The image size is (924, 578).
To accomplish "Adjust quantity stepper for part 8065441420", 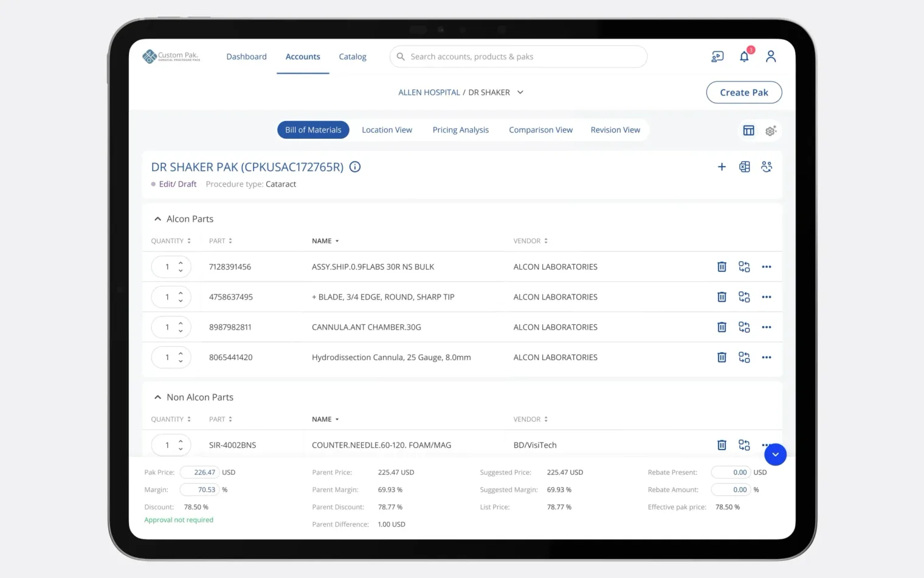I will [x=181, y=357].
